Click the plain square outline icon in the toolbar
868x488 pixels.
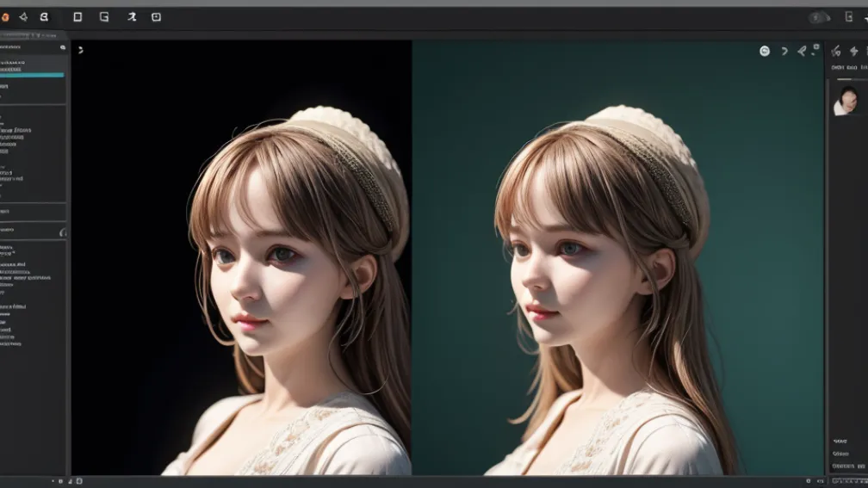click(x=77, y=17)
